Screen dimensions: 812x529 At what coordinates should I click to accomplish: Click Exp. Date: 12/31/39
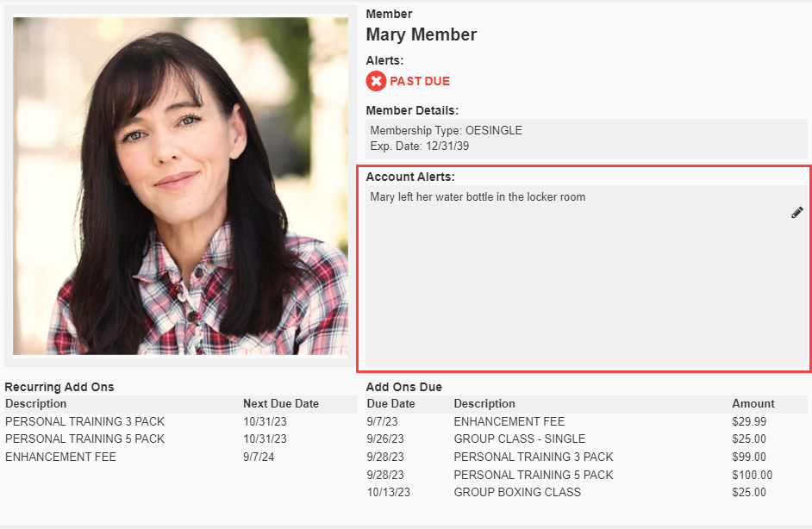tap(420, 146)
